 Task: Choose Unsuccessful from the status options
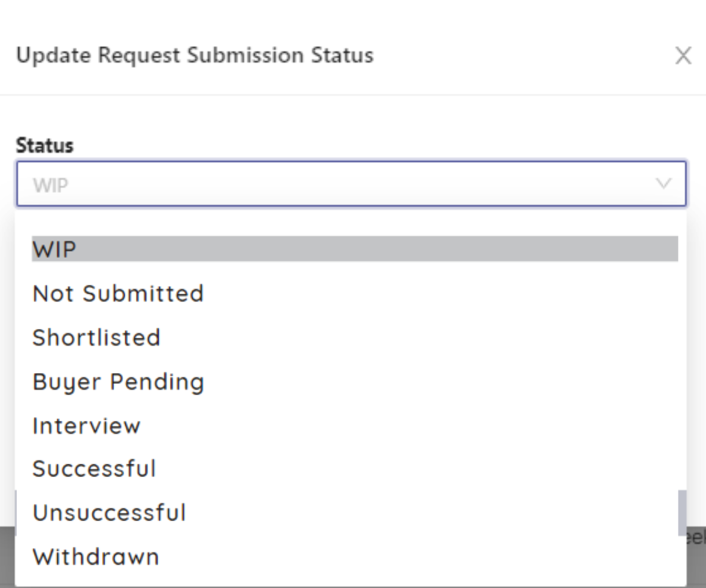coord(109,512)
